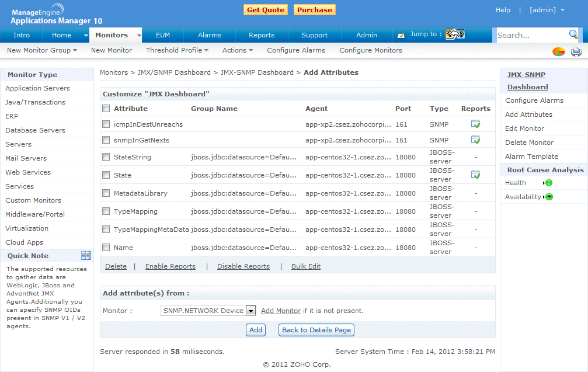Click New Monitor in the toolbar

point(112,50)
